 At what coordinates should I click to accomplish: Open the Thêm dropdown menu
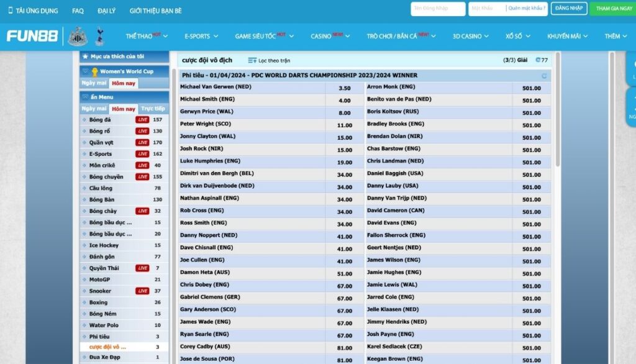(616, 36)
